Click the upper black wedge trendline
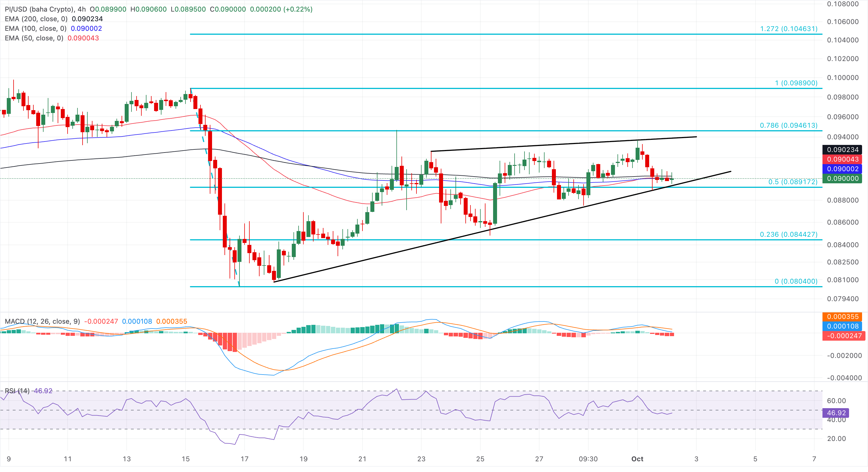This screenshot has height=472, width=868. [563, 144]
